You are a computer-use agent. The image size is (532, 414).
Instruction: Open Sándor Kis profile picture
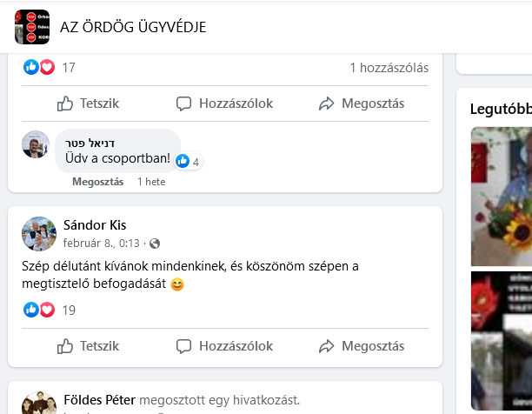(x=39, y=234)
